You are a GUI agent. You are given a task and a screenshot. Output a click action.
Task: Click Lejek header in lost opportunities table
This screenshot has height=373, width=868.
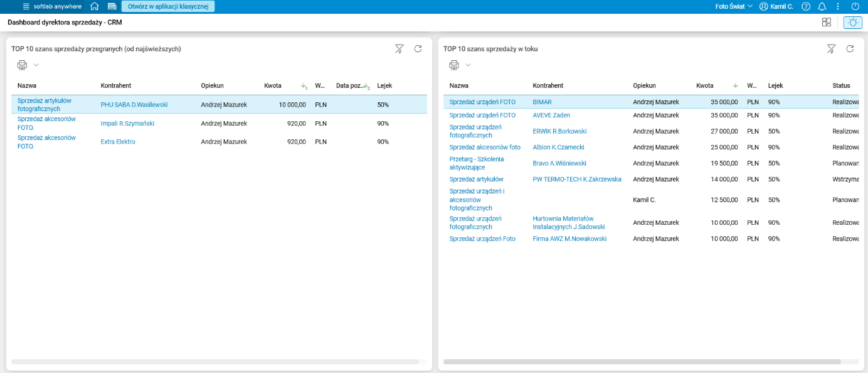pos(384,85)
